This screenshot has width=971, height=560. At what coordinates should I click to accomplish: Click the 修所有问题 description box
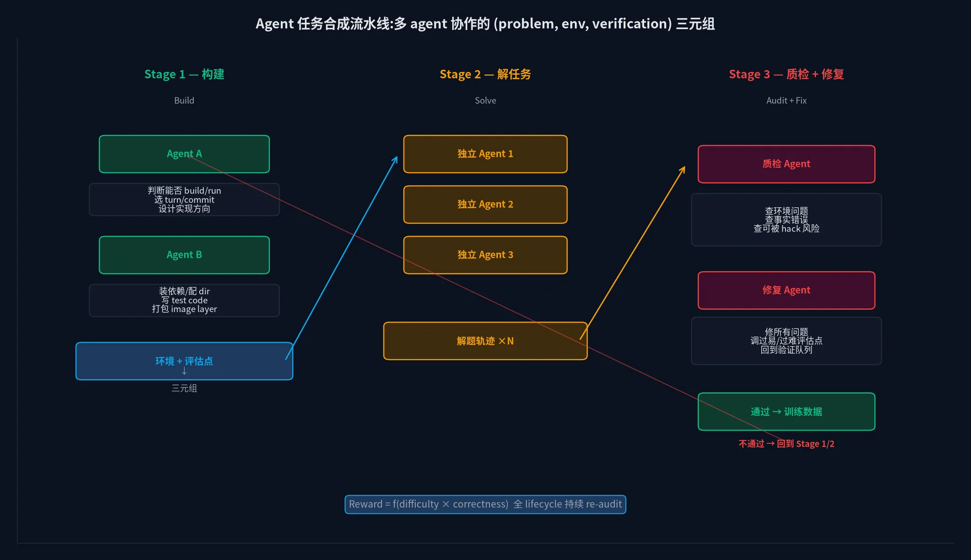pyautogui.click(x=786, y=341)
